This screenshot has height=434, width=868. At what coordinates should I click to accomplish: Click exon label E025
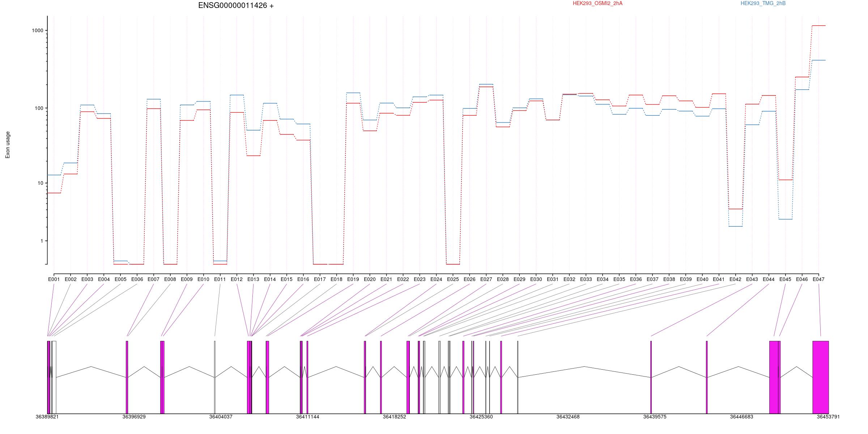coord(453,279)
